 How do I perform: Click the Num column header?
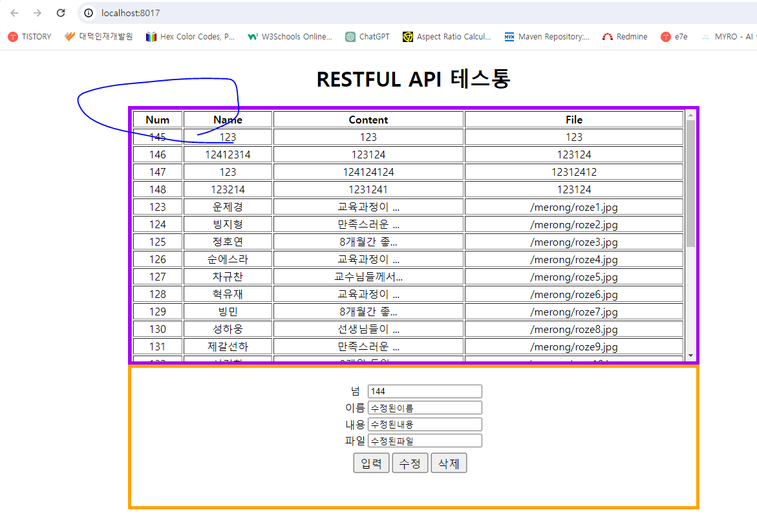point(158,120)
